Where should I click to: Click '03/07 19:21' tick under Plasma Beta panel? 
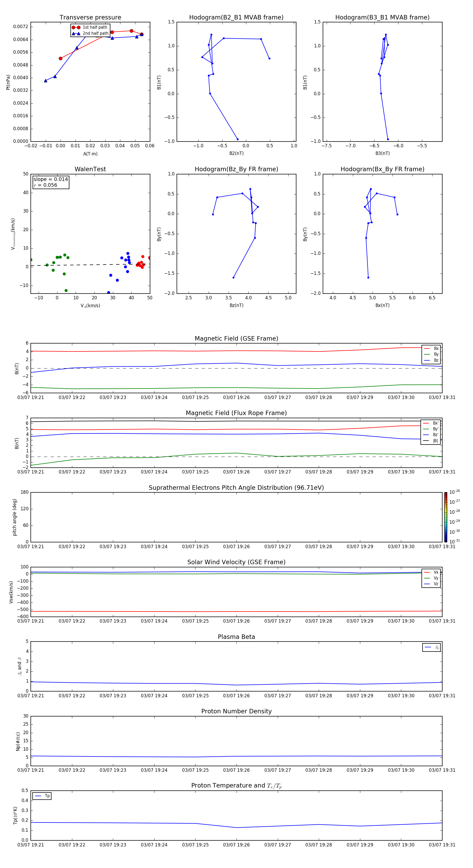click(x=31, y=695)
